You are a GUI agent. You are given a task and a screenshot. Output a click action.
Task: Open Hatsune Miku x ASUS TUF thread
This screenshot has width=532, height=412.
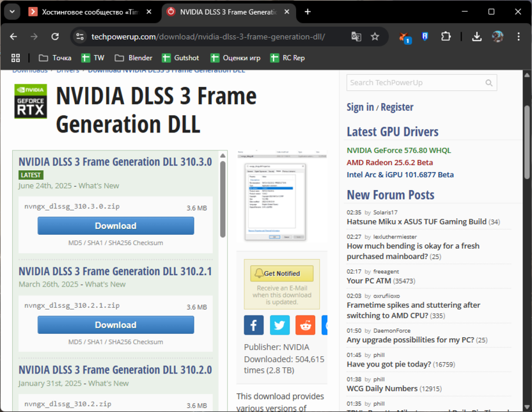[x=417, y=221]
